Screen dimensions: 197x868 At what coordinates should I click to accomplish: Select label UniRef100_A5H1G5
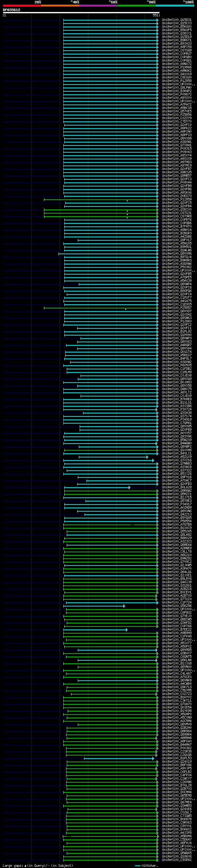[x=176, y=243]
